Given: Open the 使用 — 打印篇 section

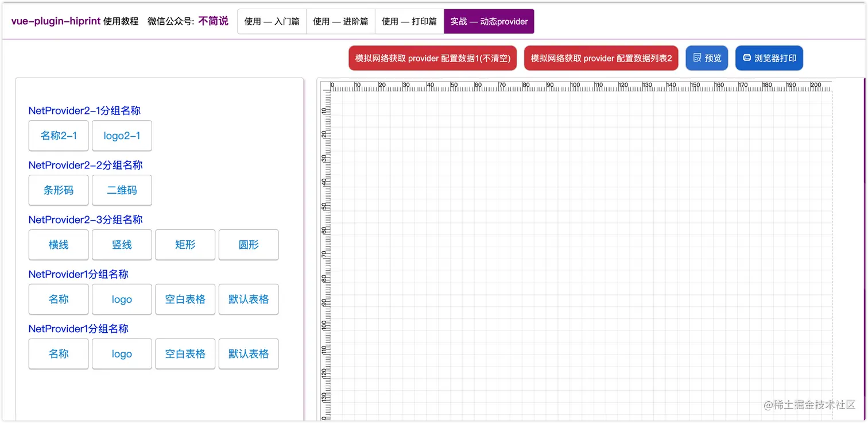Looking at the screenshot, I should (x=409, y=21).
